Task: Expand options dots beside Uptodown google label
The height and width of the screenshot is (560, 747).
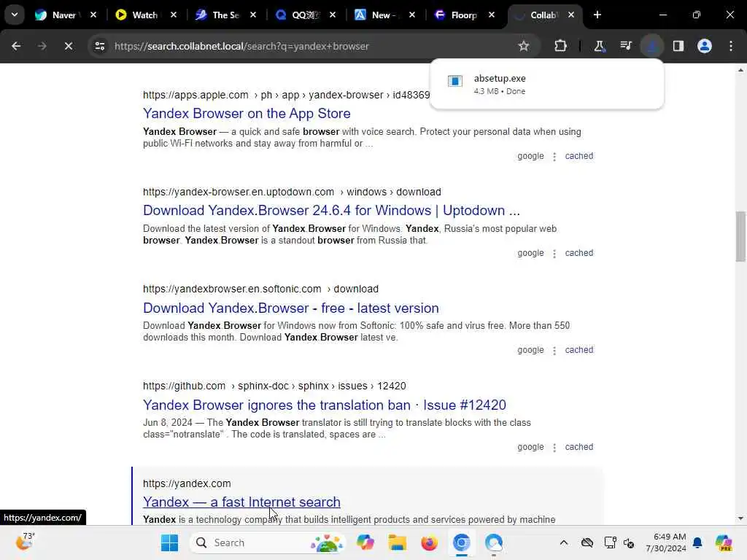Action: pos(554,253)
